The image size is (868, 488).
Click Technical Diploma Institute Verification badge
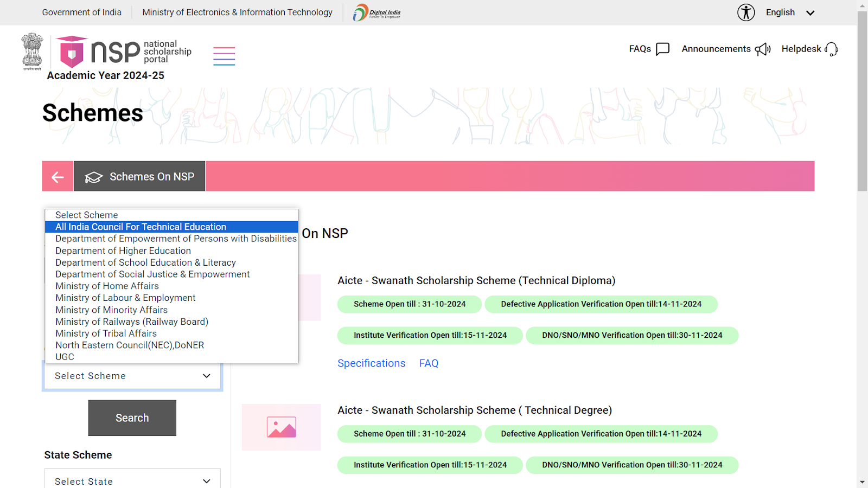click(430, 336)
